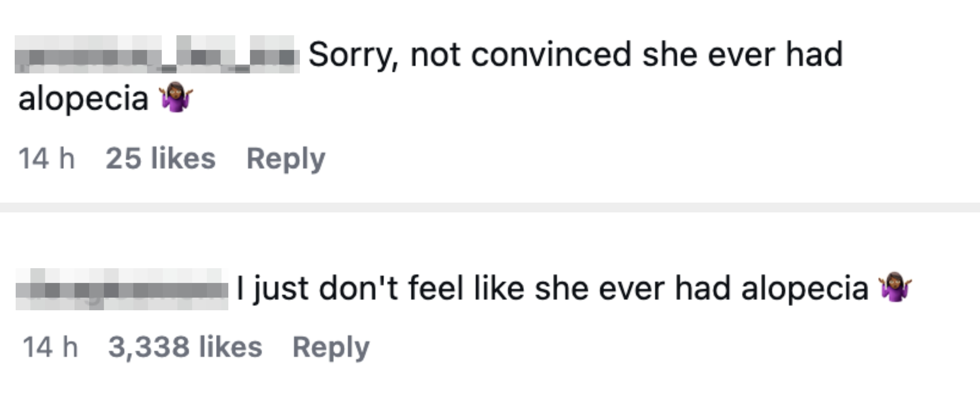The image size is (980, 415).
Task: Click the word "convinced" in the top comment
Action: coord(551,55)
